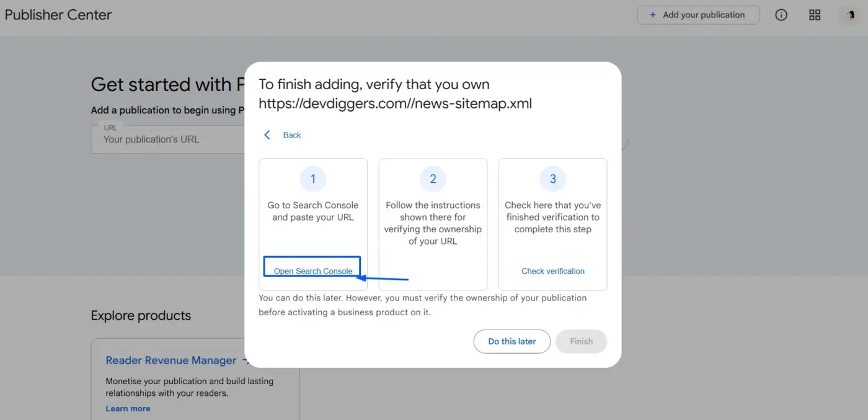
Task: Open the account avatar in header
Action: (849, 15)
